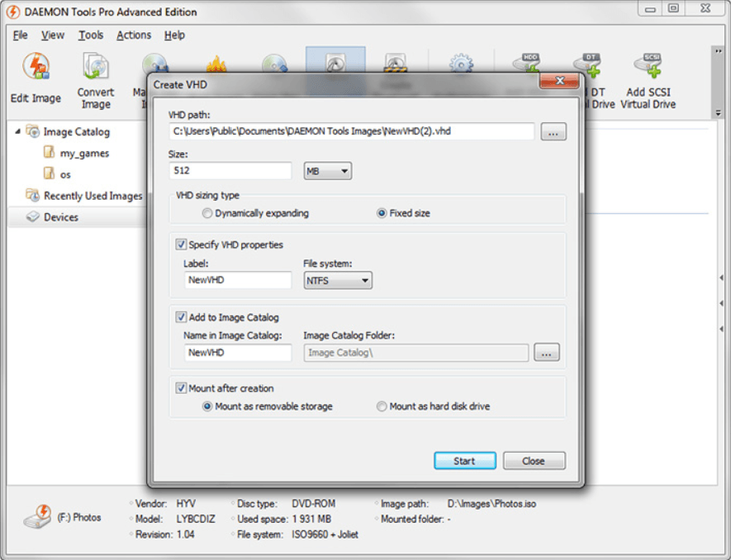Image resolution: width=731 pixels, height=560 pixels.
Task: Click the Used space value 1 931 MB
Action: point(311,519)
